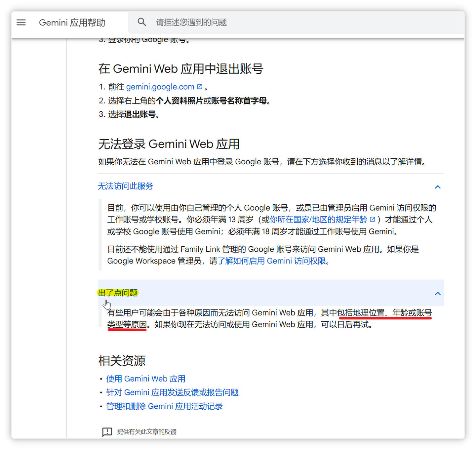Open the navigation hamburger menu
Image resolution: width=476 pixels, height=450 pixels.
point(21,22)
